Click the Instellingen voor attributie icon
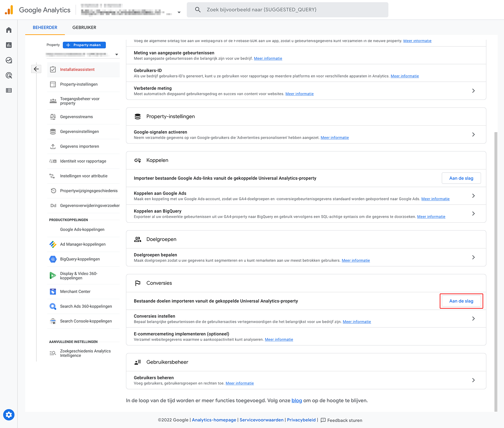504x428 pixels. [52, 176]
